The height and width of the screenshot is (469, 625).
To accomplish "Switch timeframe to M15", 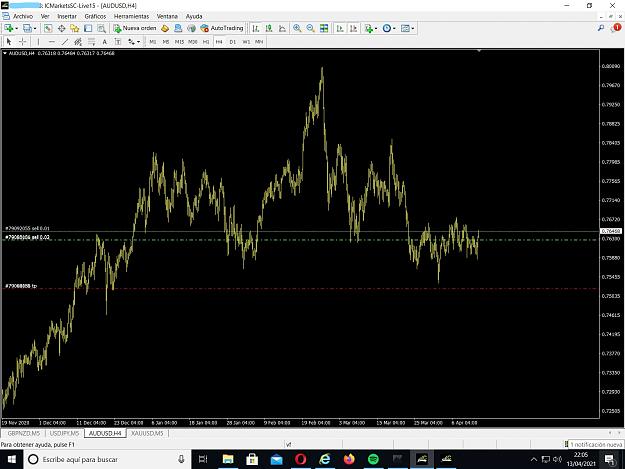I will [x=179, y=42].
